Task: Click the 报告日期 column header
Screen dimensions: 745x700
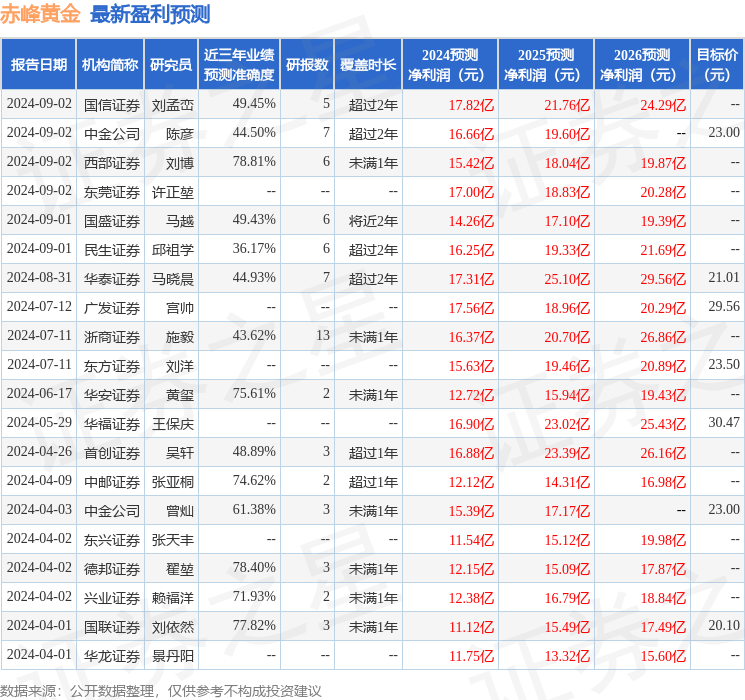Action: pos(38,65)
